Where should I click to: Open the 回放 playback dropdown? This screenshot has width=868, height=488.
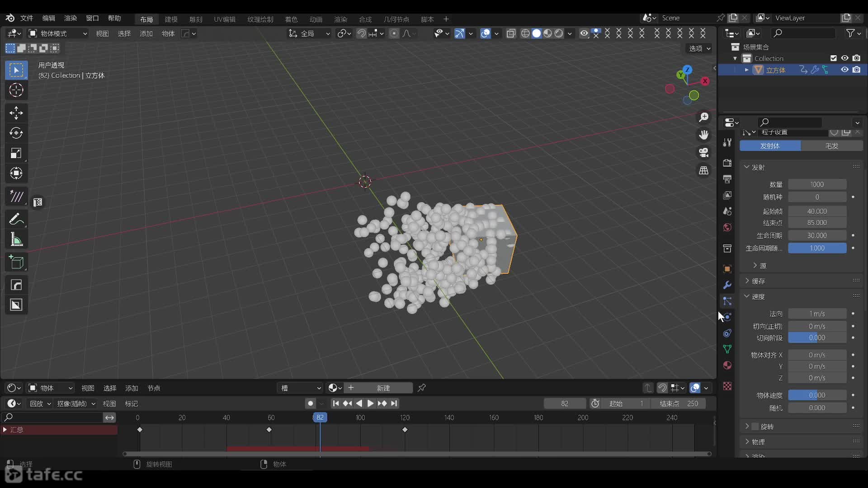pos(40,404)
